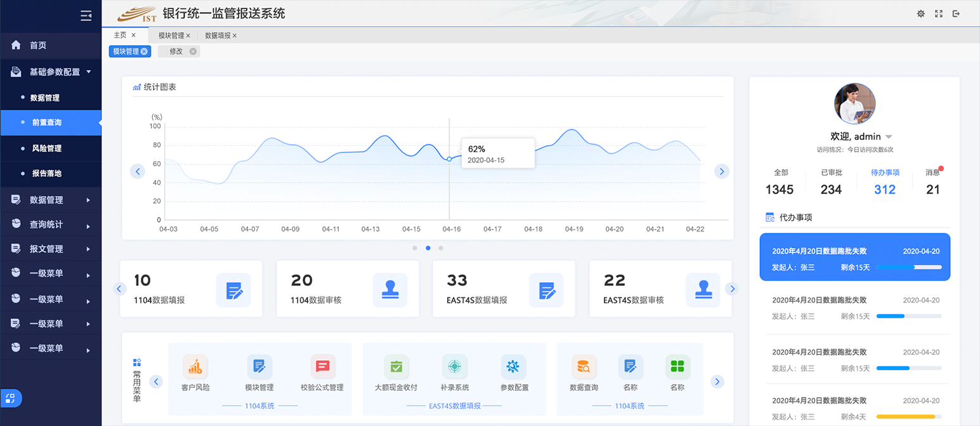This screenshot has width=980, height=426.
Task: Click the blue floating widget at bottom left
Action: (x=11, y=398)
